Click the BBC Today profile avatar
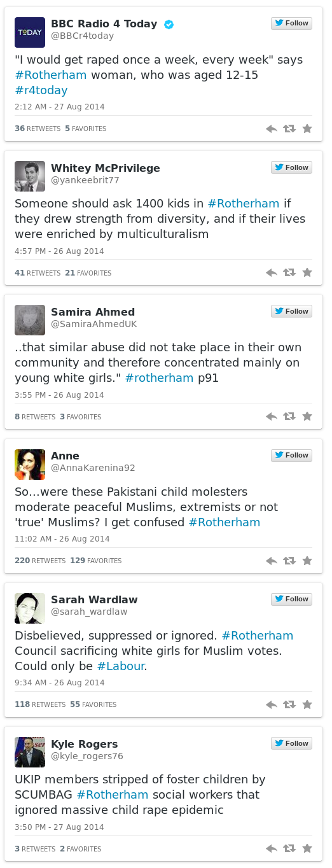Image resolution: width=332 pixels, height=868 pixels. coord(30,32)
